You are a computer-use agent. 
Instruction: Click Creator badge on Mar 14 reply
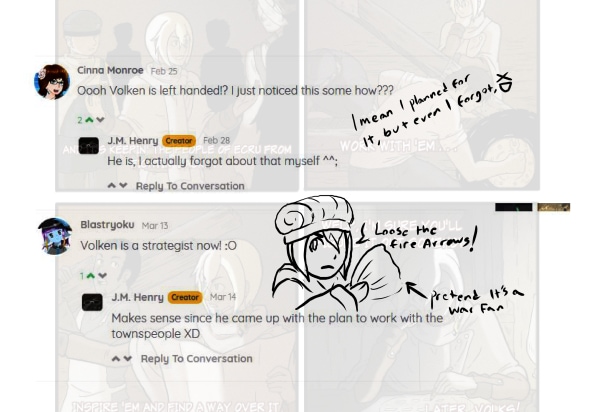(x=185, y=297)
